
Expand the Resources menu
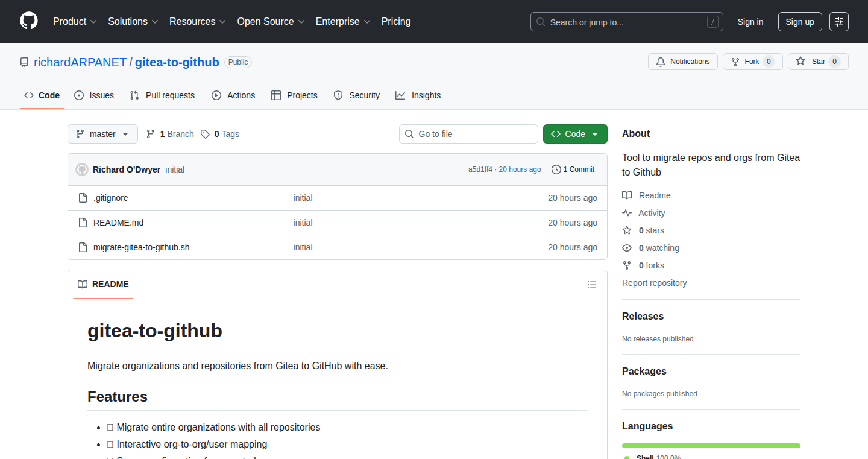click(x=198, y=22)
